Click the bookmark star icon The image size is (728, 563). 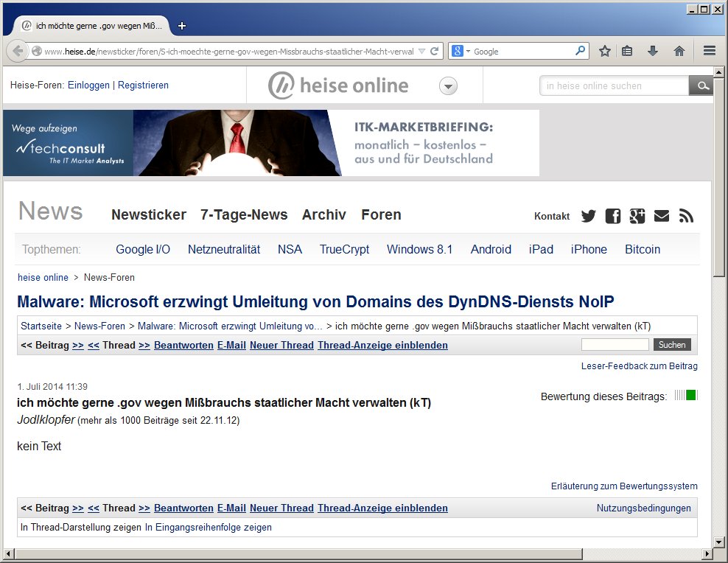click(x=604, y=51)
